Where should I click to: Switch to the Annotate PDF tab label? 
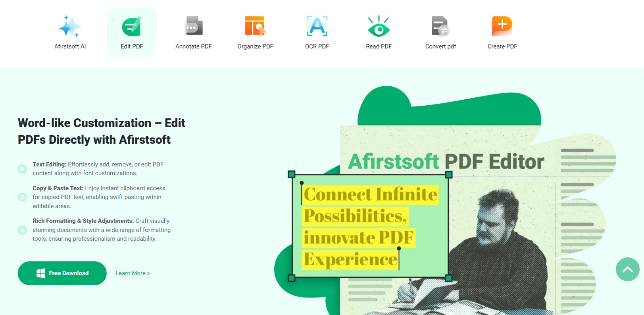point(194,46)
